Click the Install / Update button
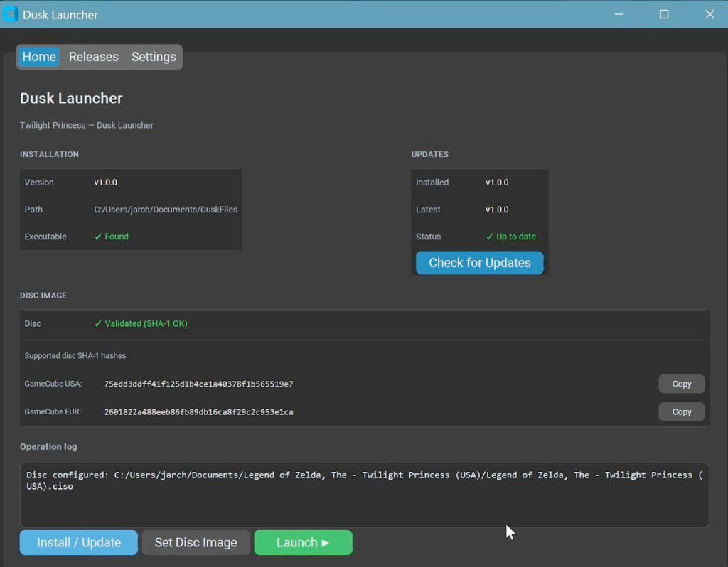 point(79,542)
